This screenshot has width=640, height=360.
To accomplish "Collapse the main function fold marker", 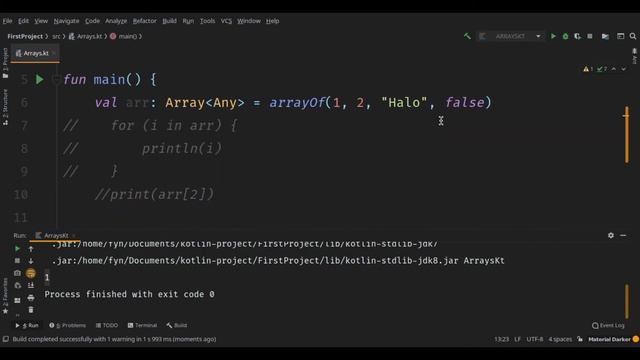I will [x=56, y=79].
